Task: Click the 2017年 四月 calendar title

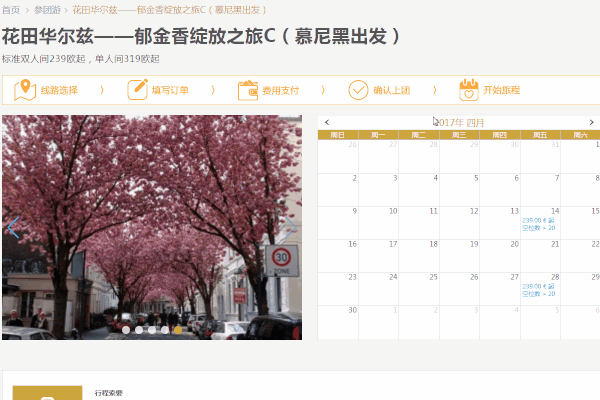Action: 459,122
